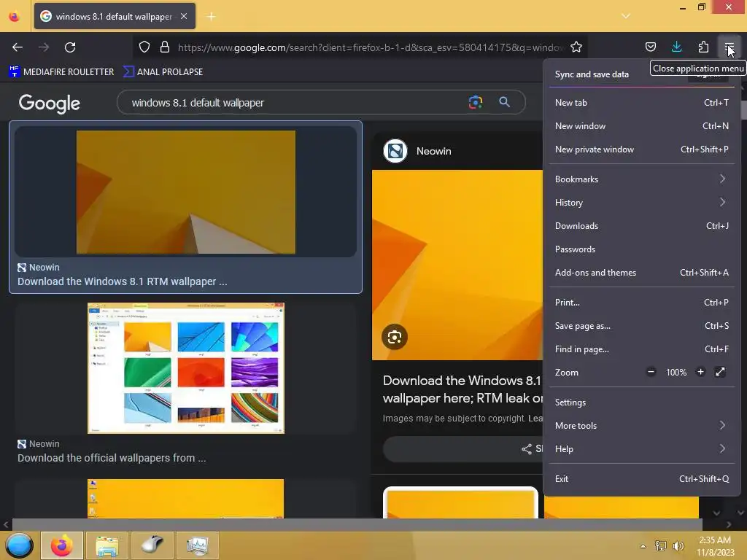
Task: Click the site security padlock icon
Action: (165, 47)
